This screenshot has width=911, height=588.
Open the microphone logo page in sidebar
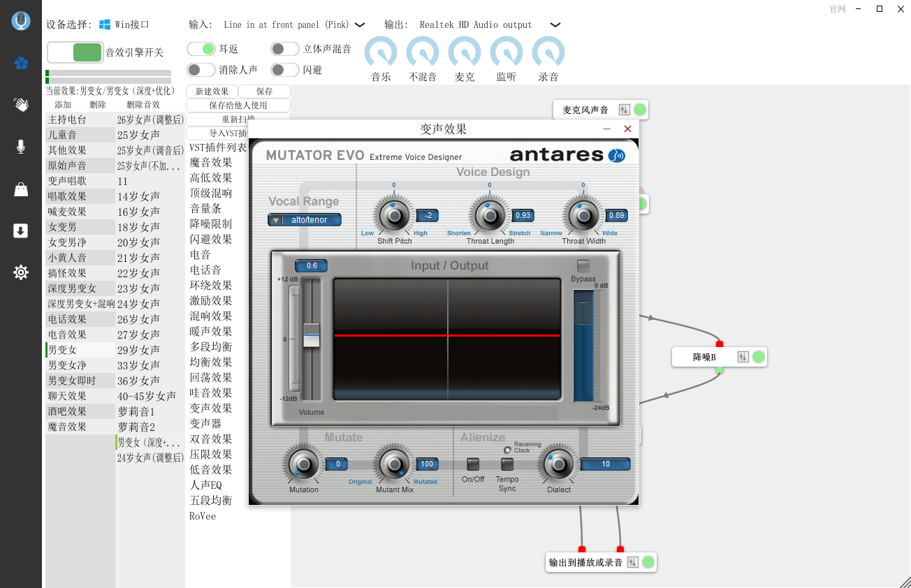tap(21, 21)
